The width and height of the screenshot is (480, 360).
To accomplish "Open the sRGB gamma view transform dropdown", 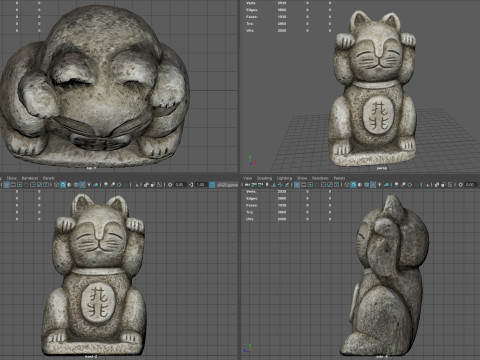I will pyautogui.click(x=228, y=184).
